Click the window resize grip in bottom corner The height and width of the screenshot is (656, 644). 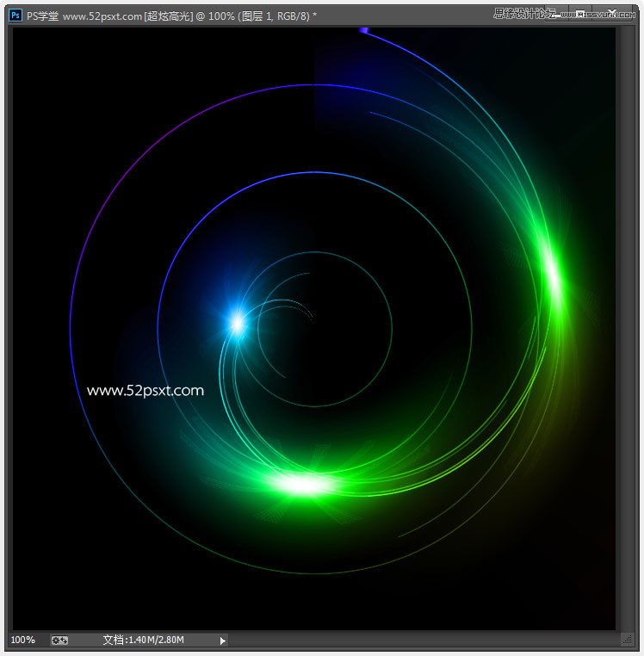pyautogui.click(x=626, y=640)
